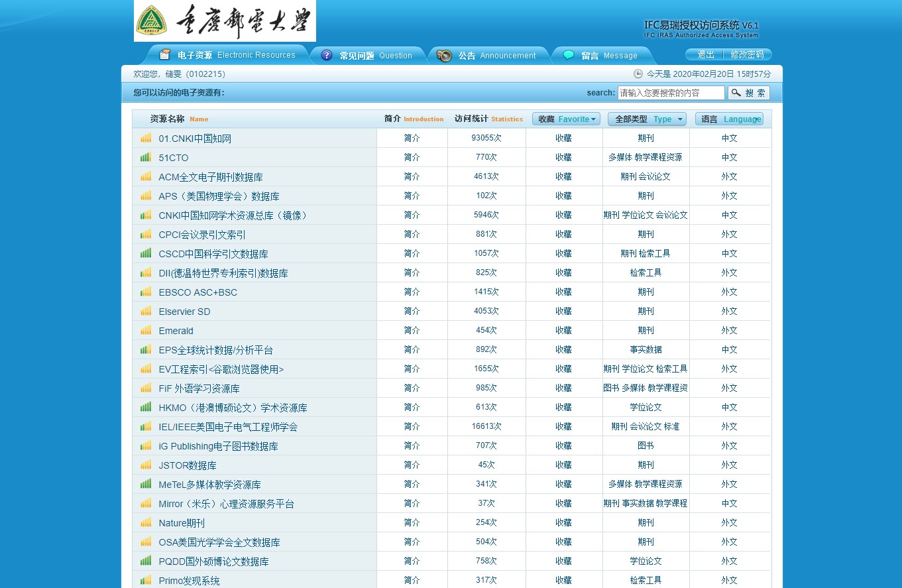
Task: Click the bars icon beside Emerald
Action: 146,330
